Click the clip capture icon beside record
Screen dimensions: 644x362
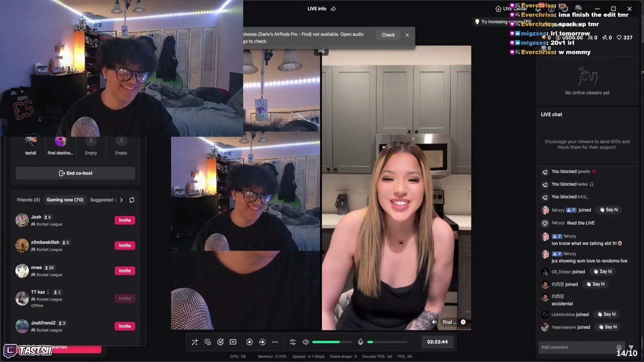coord(262,342)
